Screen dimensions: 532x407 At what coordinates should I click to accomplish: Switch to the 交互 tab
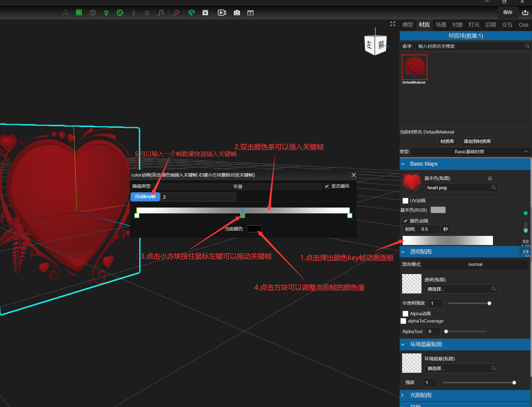click(507, 25)
